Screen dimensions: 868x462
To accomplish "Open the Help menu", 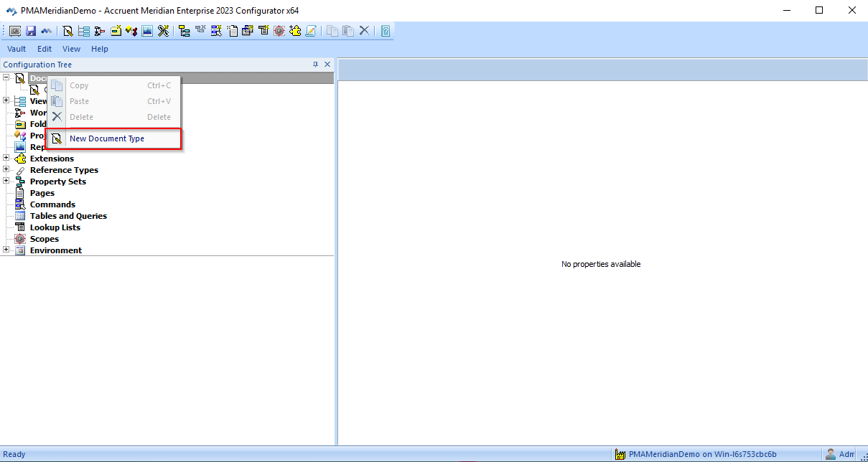I will (100, 49).
